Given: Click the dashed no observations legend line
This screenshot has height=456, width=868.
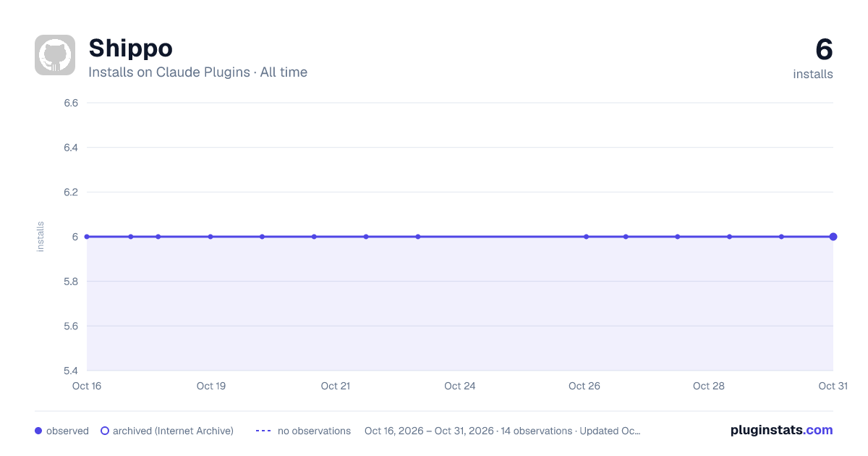Looking at the screenshot, I should pos(263,431).
